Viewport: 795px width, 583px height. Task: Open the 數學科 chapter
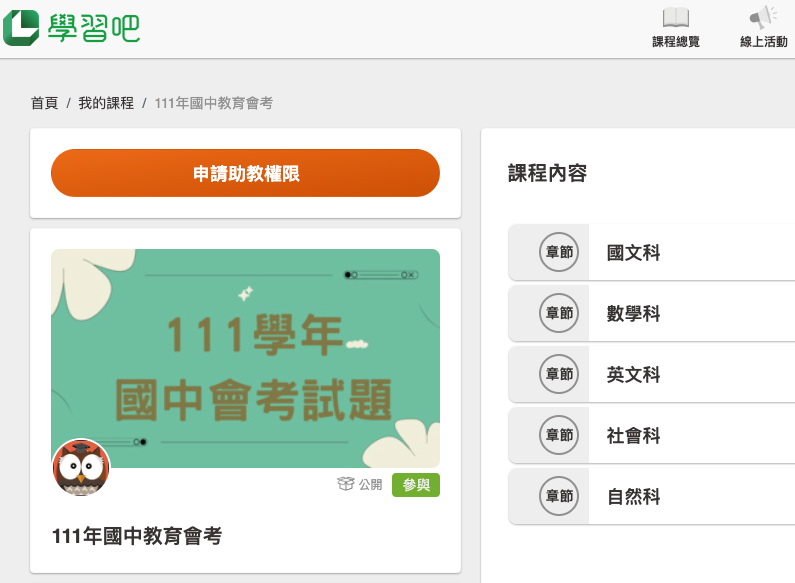(x=633, y=313)
